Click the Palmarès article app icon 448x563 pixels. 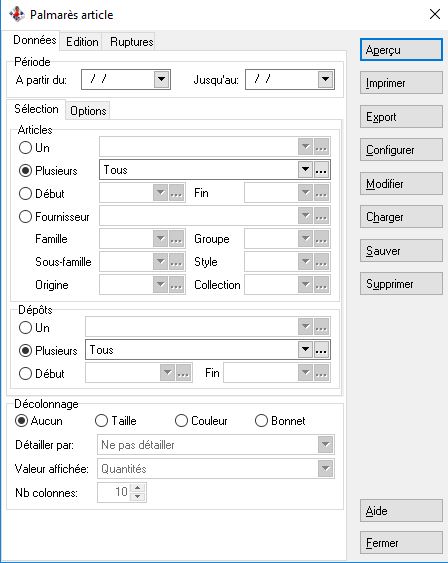click(17, 14)
